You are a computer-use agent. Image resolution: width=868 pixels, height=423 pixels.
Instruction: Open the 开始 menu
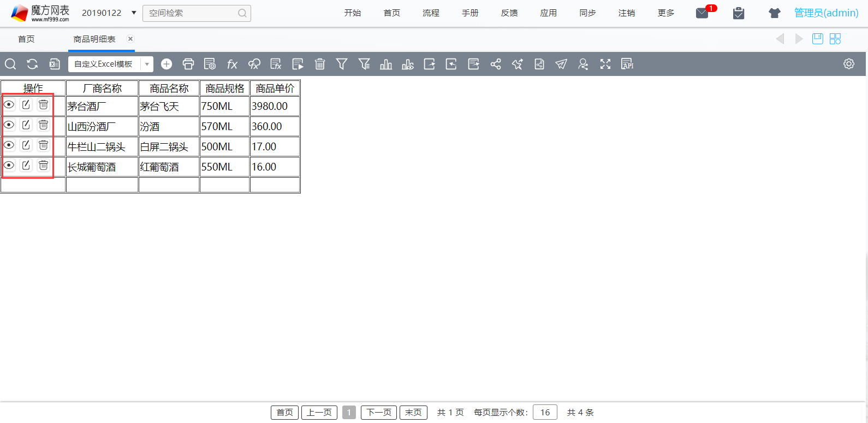tap(353, 13)
